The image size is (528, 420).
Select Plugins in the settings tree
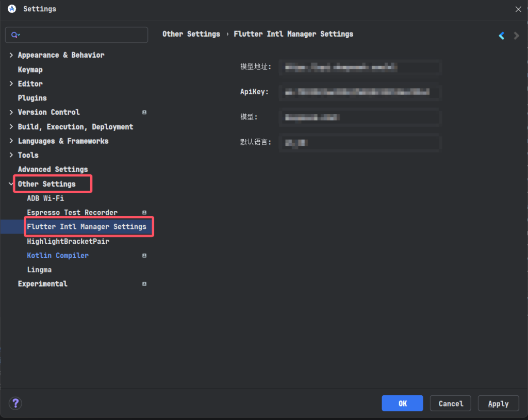32,98
